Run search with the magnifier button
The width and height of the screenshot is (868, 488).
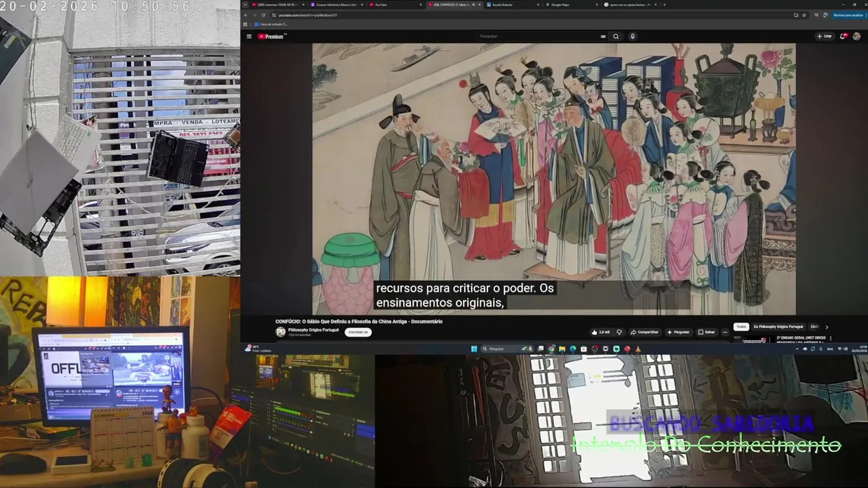(x=616, y=37)
